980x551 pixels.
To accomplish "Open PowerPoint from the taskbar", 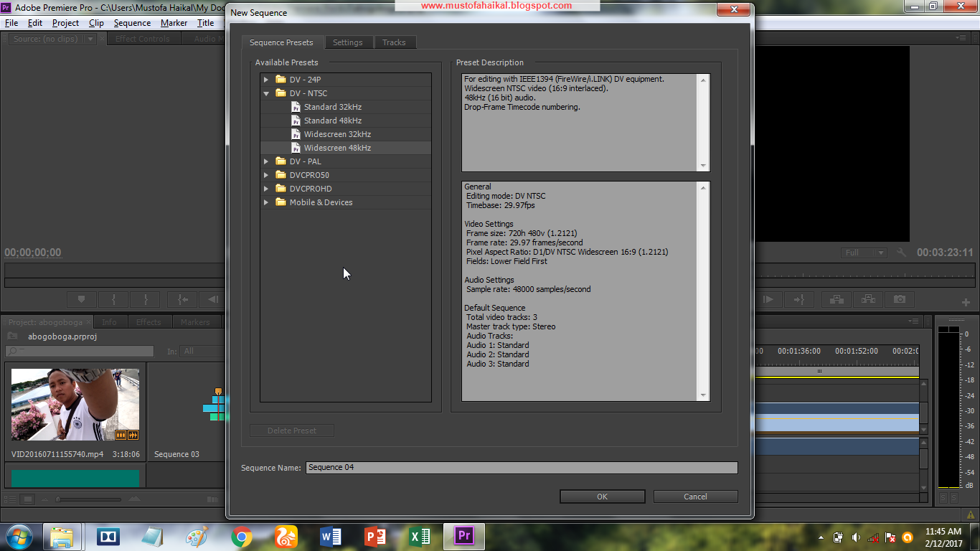I will pyautogui.click(x=375, y=536).
